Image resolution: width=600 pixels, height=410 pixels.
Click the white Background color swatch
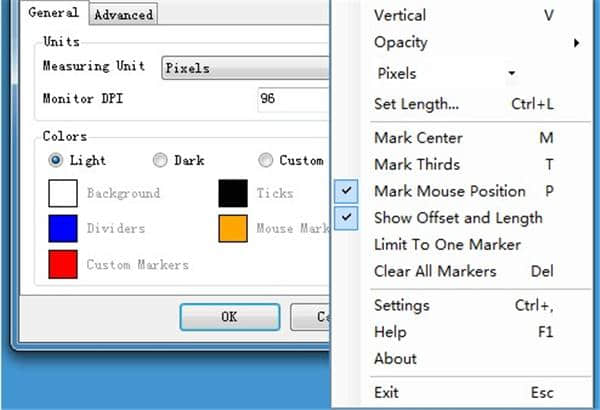(x=63, y=193)
